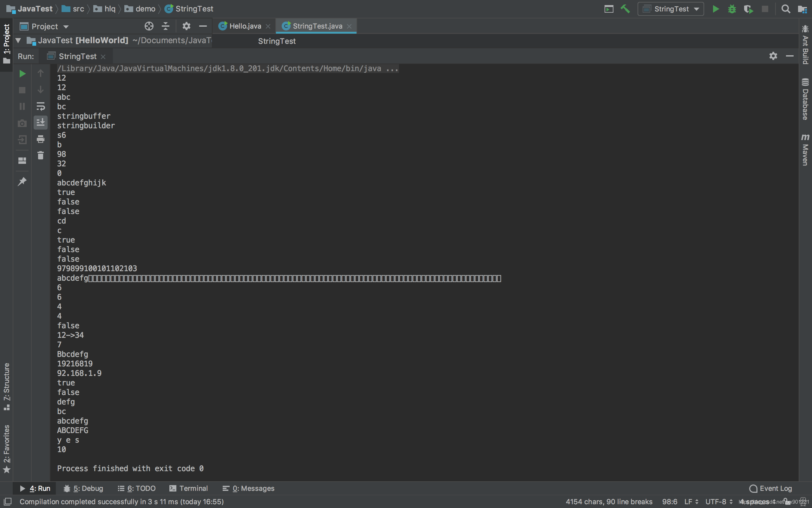Image resolution: width=812 pixels, height=508 pixels.
Task: Toggle 2: Favorites side tool window
Action: (x=6, y=449)
